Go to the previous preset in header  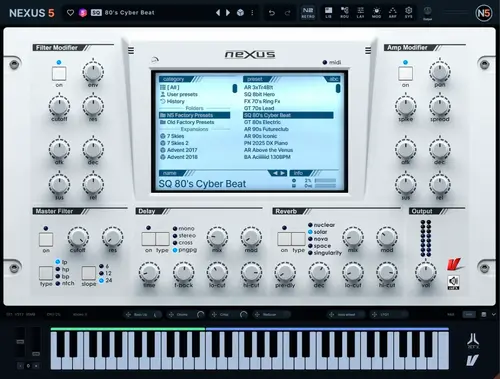point(218,13)
